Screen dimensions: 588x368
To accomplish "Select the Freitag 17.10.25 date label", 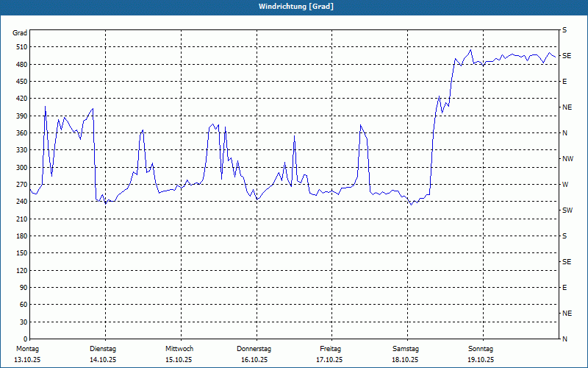I will point(330,354).
